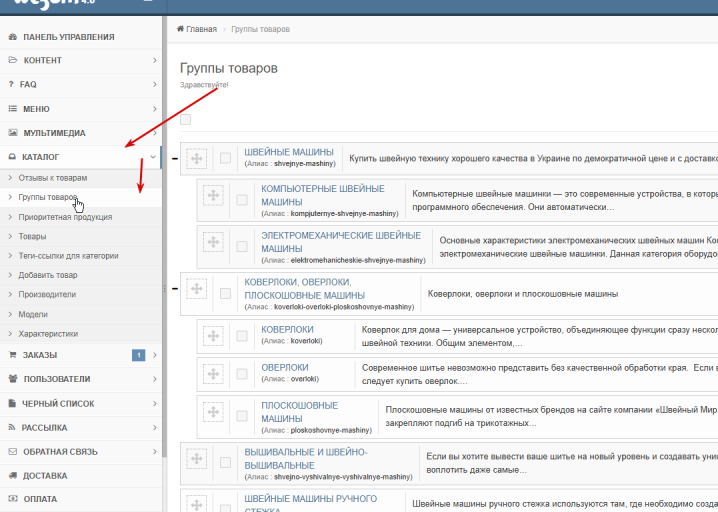Screen dimensions: 718x512
Task: Collapse the Каталог section chevron
Action: pos(153,157)
